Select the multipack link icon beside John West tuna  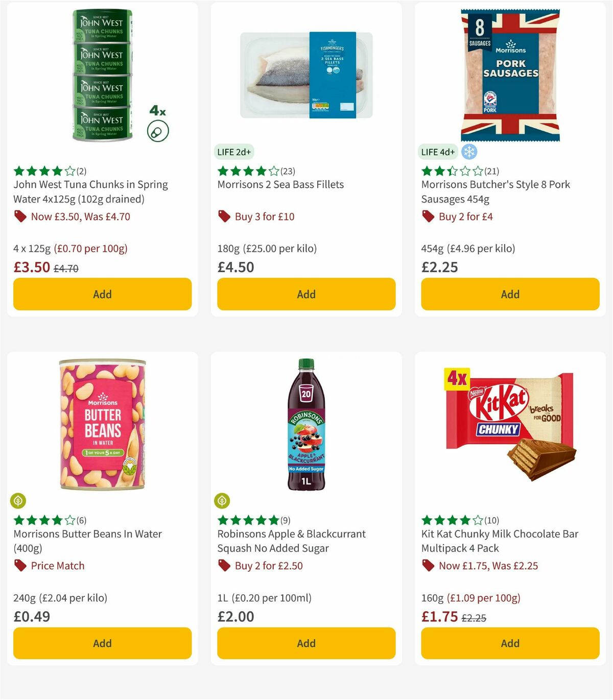tap(158, 130)
